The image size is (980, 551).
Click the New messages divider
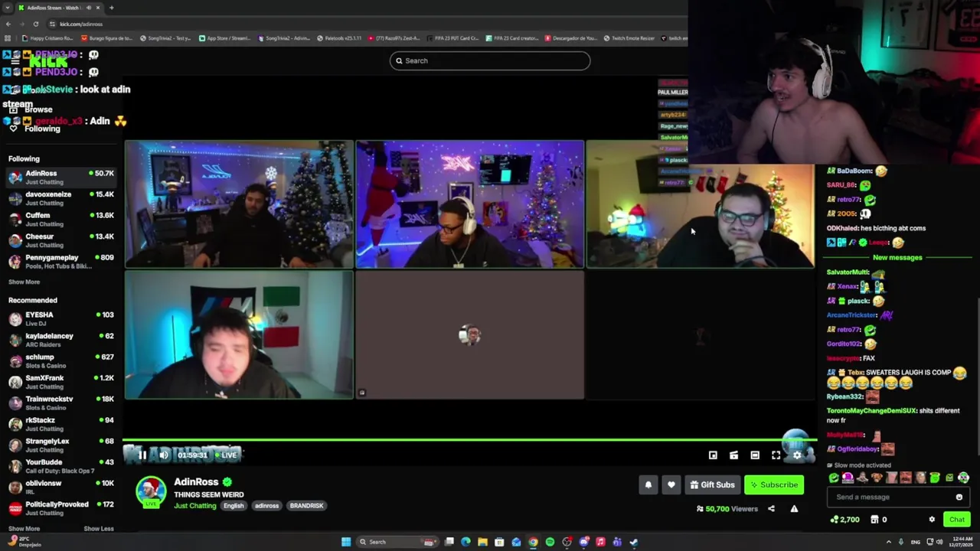tap(897, 257)
